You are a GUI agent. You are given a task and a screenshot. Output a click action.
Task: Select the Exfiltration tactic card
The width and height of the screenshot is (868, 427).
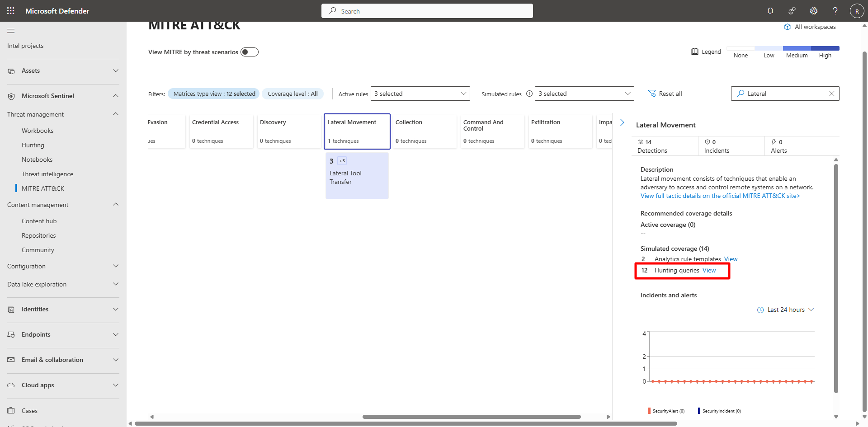point(560,131)
